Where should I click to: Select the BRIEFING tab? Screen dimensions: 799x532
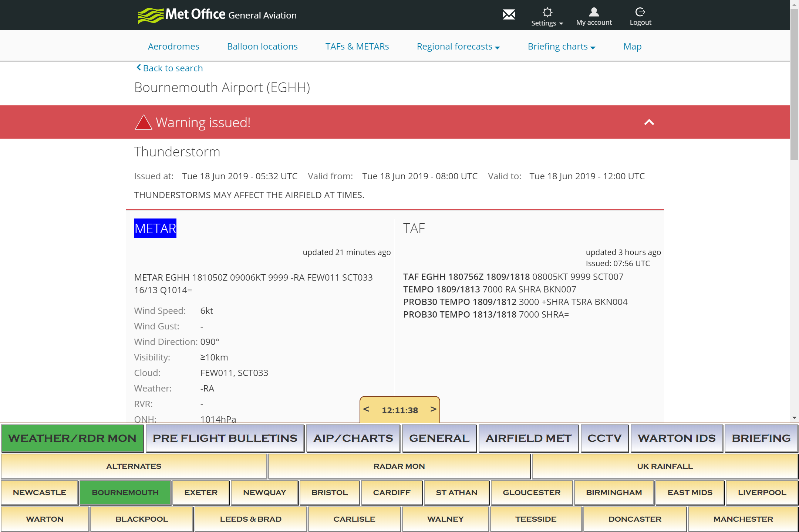coord(761,438)
